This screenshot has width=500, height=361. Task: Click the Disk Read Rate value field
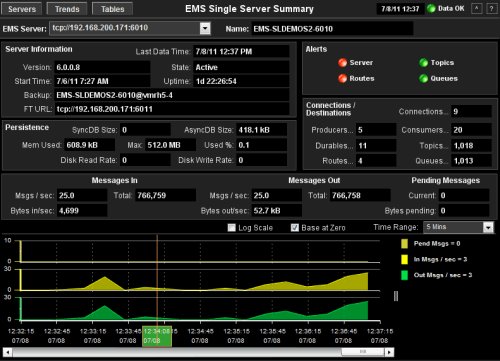pos(145,160)
